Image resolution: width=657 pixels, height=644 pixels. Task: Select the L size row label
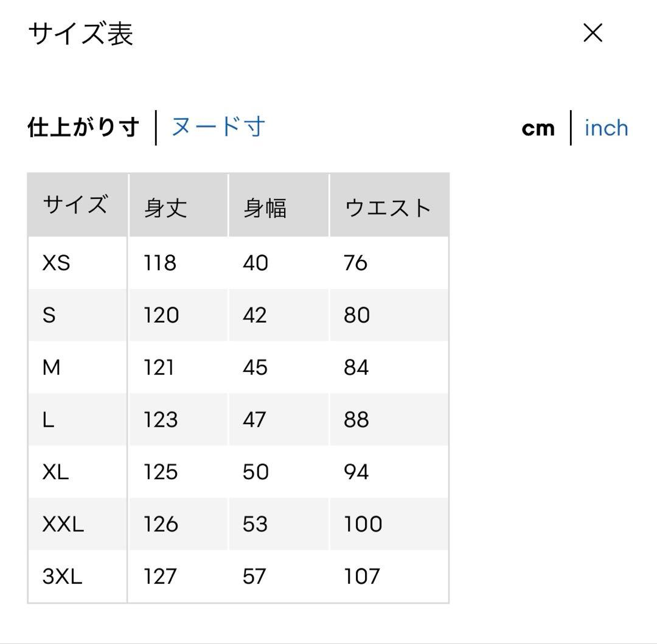[x=48, y=419]
